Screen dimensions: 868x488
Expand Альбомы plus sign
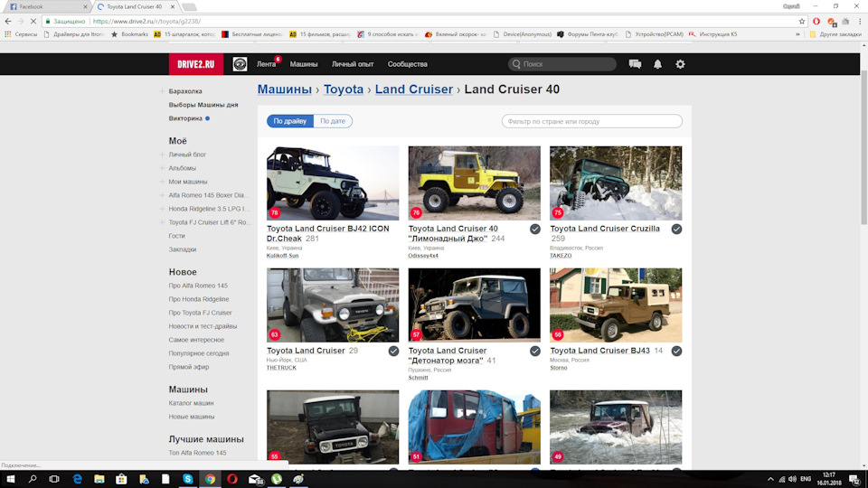point(162,168)
